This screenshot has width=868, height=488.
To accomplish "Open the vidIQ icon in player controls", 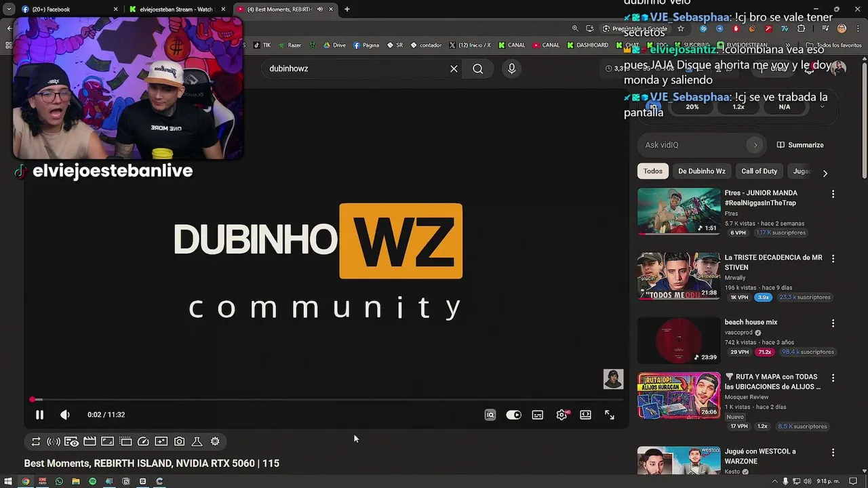I will 490,415.
